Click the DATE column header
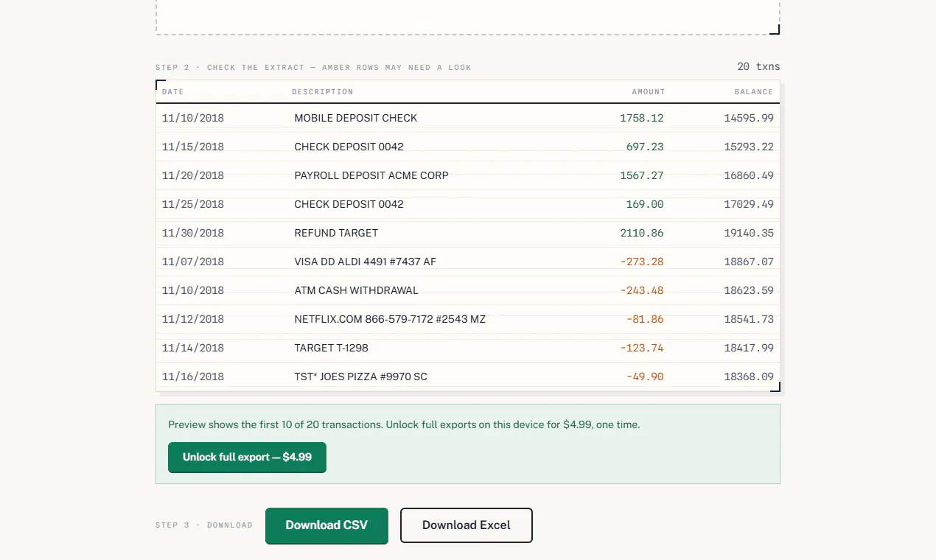Viewport: 936px width, 560px height. 173,92
